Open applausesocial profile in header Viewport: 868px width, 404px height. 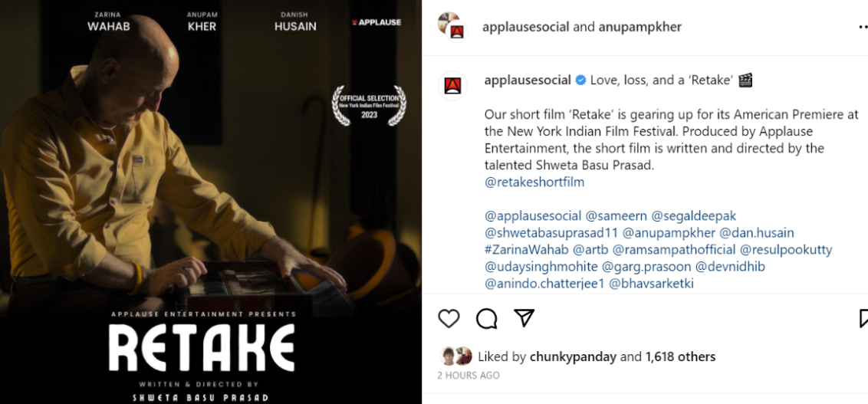pyautogui.click(x=526, y=27)
